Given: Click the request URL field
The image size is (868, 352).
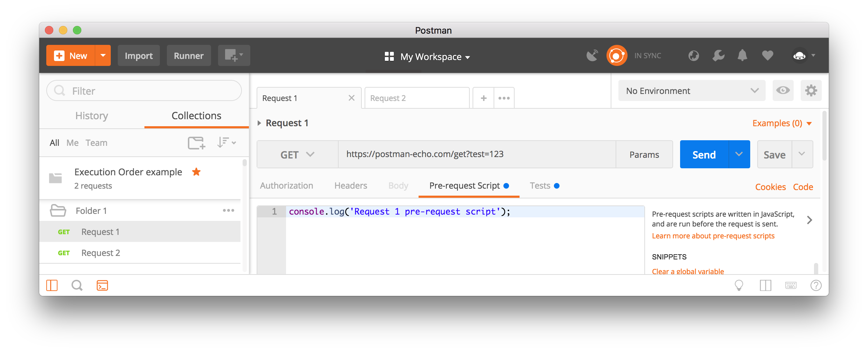Looking at the screenshot, I should click(x=477, y=154).
